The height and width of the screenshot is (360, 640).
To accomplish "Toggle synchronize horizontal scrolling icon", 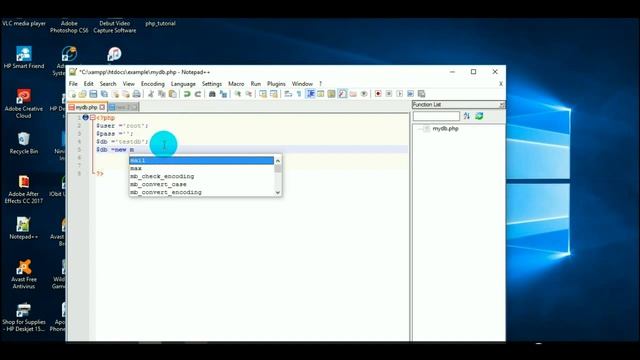I will (273, 94).
